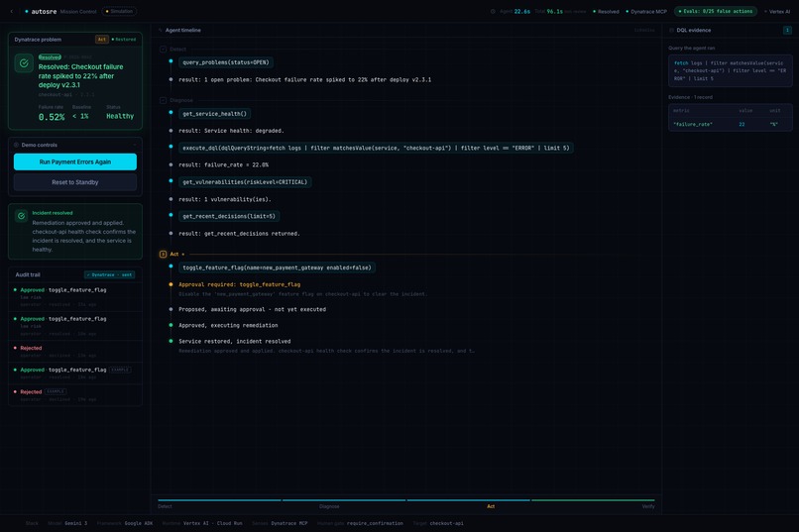Click the Agent timeline header icon

tap(161, 30)
